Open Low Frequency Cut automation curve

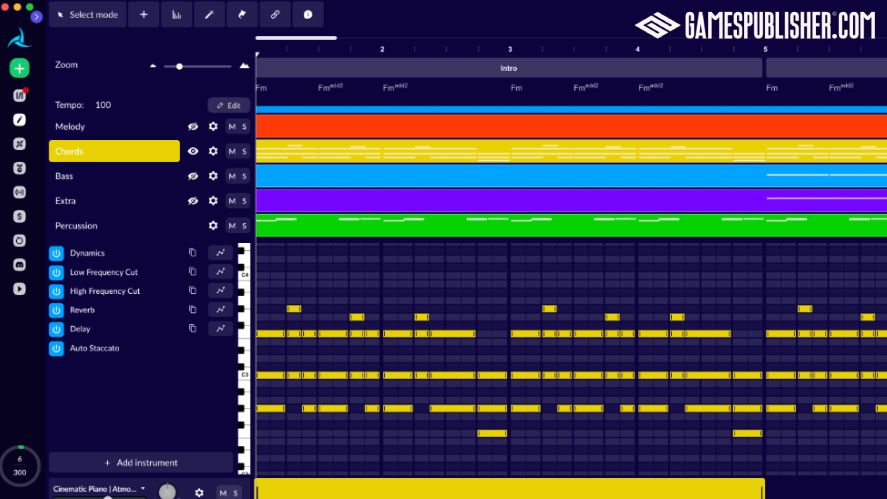pyautogui.click(x=221, y=272)
